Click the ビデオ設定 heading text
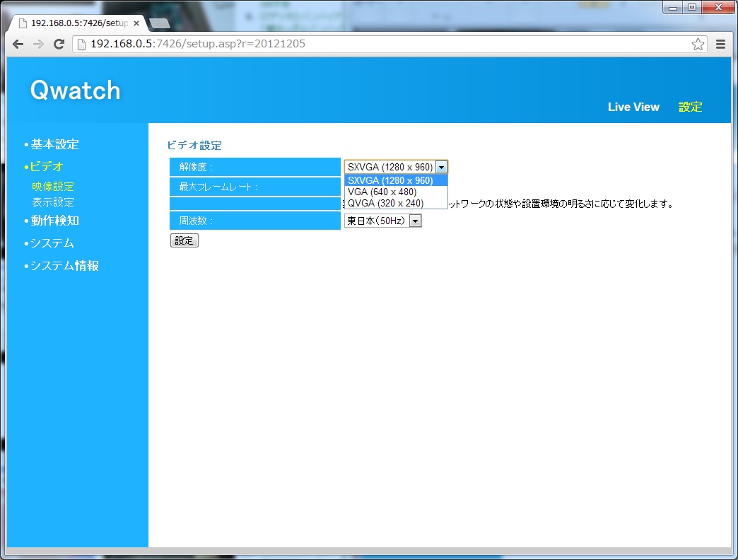Image resolution: width=738 pixels, height=560 pixels. click(194, 146)
